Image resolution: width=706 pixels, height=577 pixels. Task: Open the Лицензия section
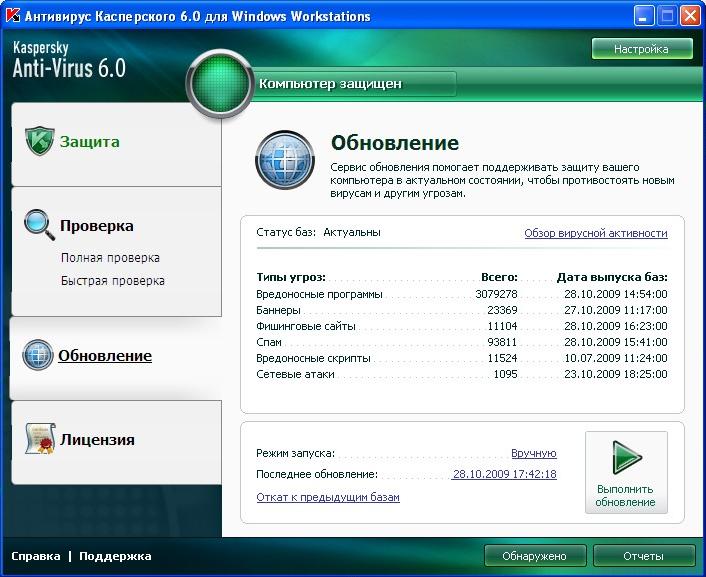tap(97, 439)
